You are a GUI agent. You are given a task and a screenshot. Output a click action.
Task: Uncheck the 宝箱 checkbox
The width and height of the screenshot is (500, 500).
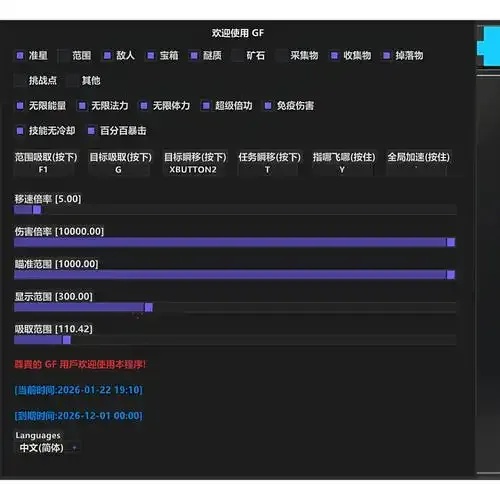coord(151,55)
